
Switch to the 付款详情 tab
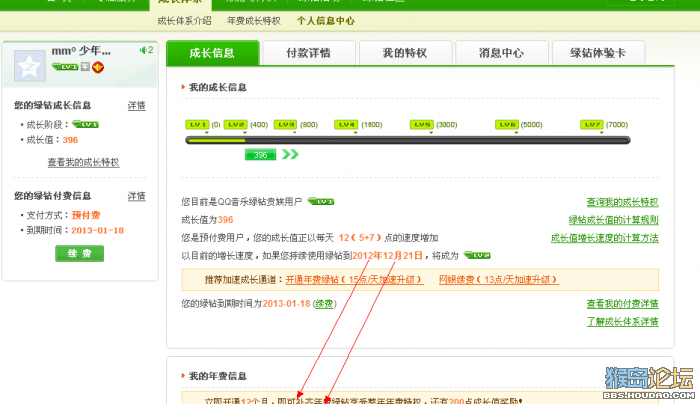[x=308, y=53]
